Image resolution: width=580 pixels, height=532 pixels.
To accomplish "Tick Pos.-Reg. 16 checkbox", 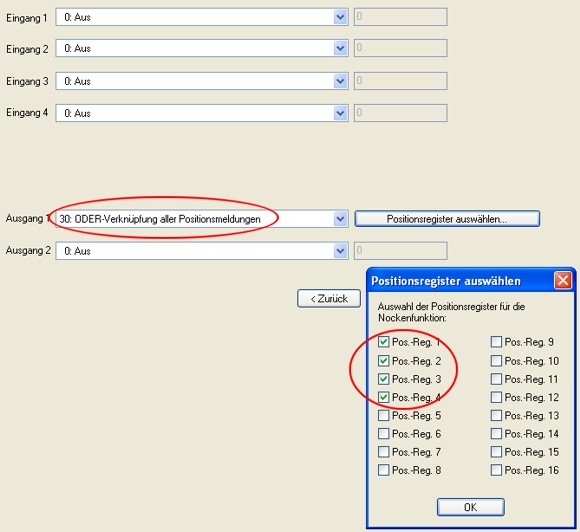I will tap(496, 470).
